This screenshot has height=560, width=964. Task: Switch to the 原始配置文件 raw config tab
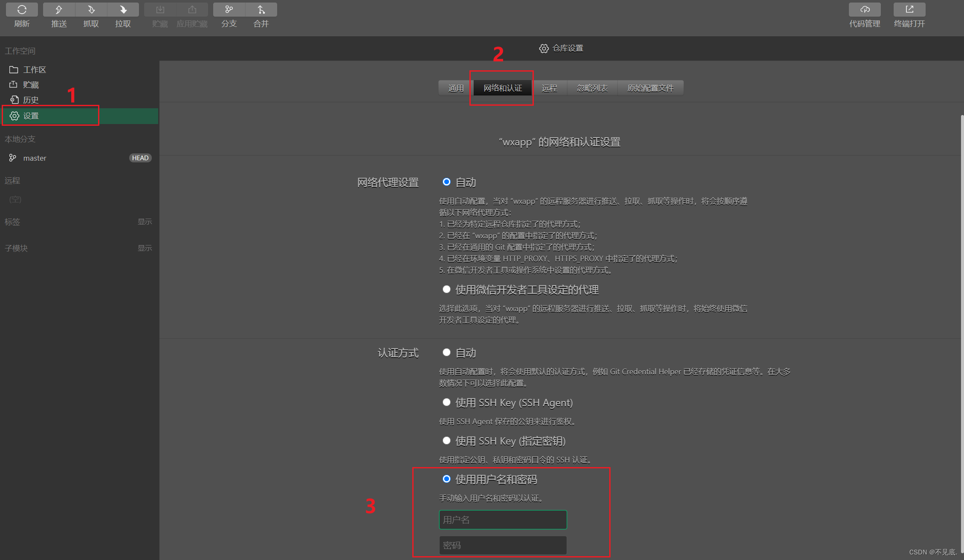point(651,88)
